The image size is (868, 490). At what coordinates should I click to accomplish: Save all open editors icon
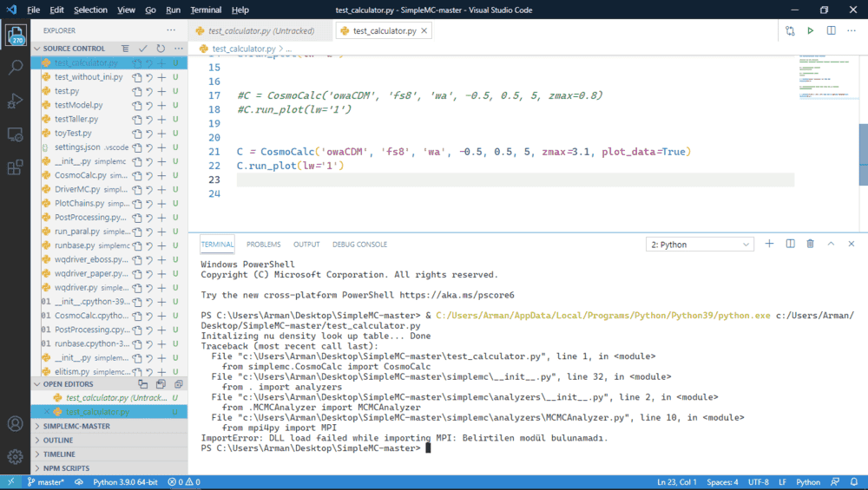click(161, 384)
